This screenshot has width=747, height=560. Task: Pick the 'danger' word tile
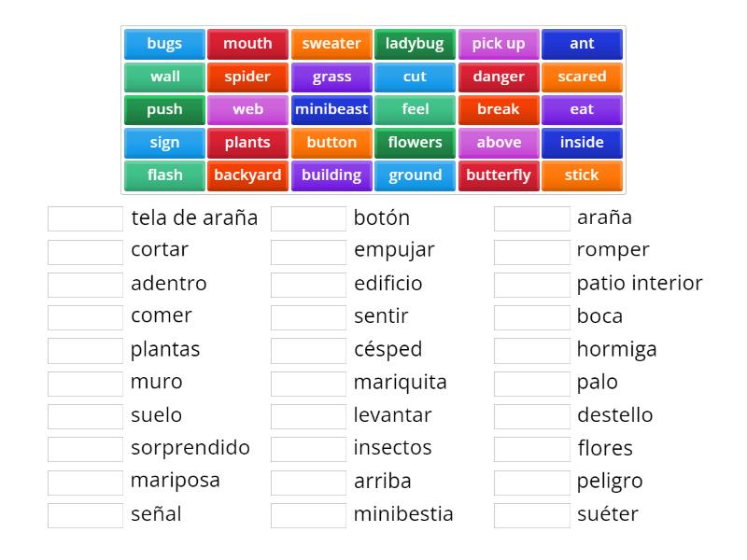[x=499, y=77]
